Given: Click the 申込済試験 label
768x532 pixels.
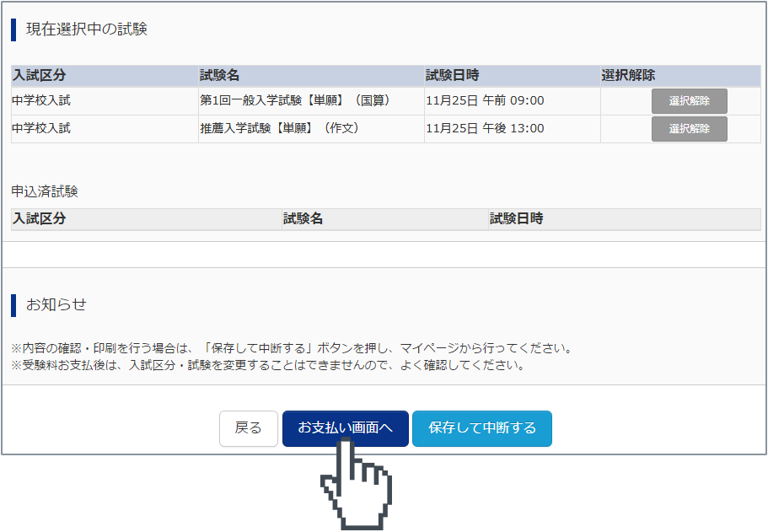Looking at the screenshot, I should click(45, 191).
